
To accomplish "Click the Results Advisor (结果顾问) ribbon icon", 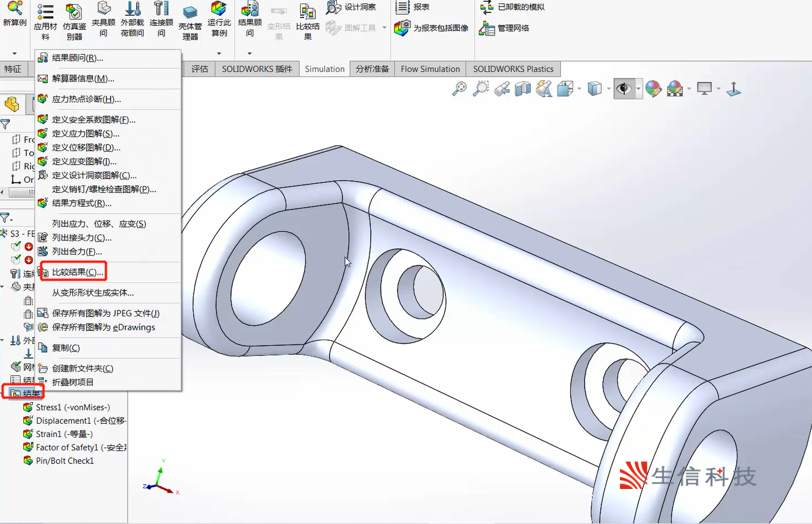I will 250,8.
